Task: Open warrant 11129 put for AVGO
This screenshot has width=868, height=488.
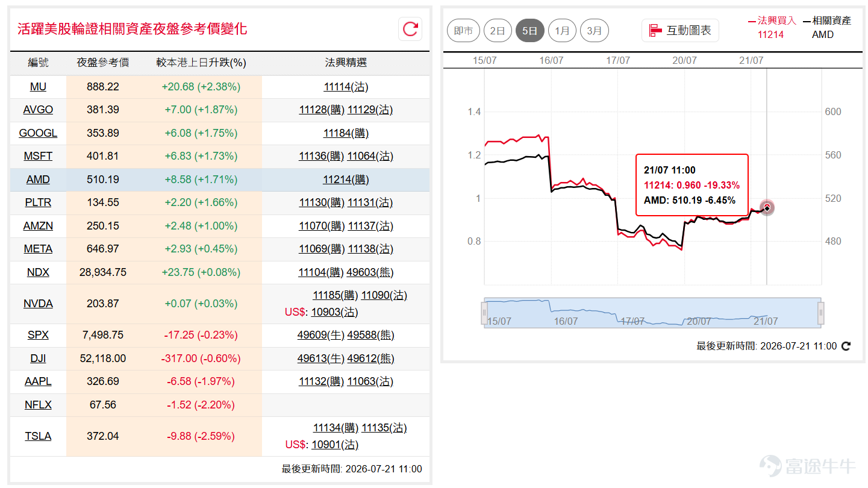Action: click(x=370, y=110)
